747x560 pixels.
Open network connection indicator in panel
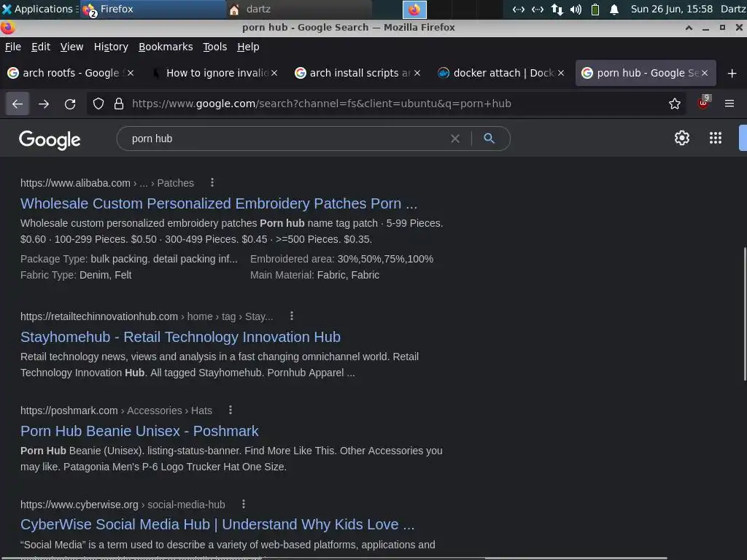coord(557,9)
